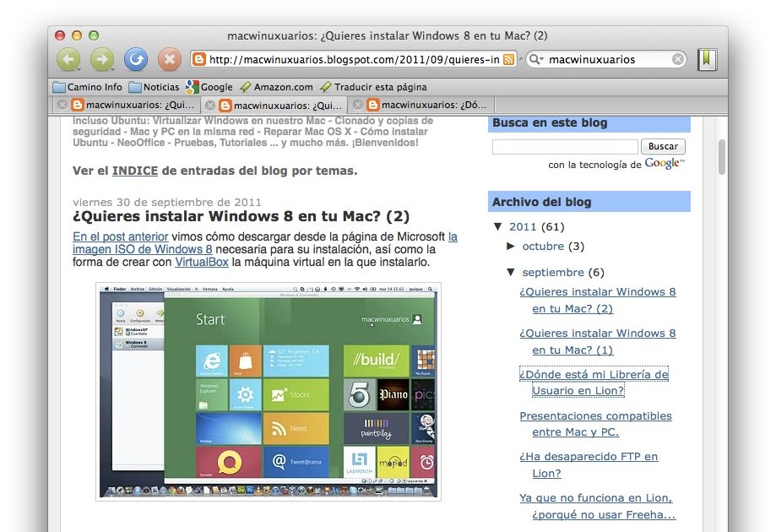Open the septiembre archive link
Viewport: 776px width, 532px height.
[553, 272]
